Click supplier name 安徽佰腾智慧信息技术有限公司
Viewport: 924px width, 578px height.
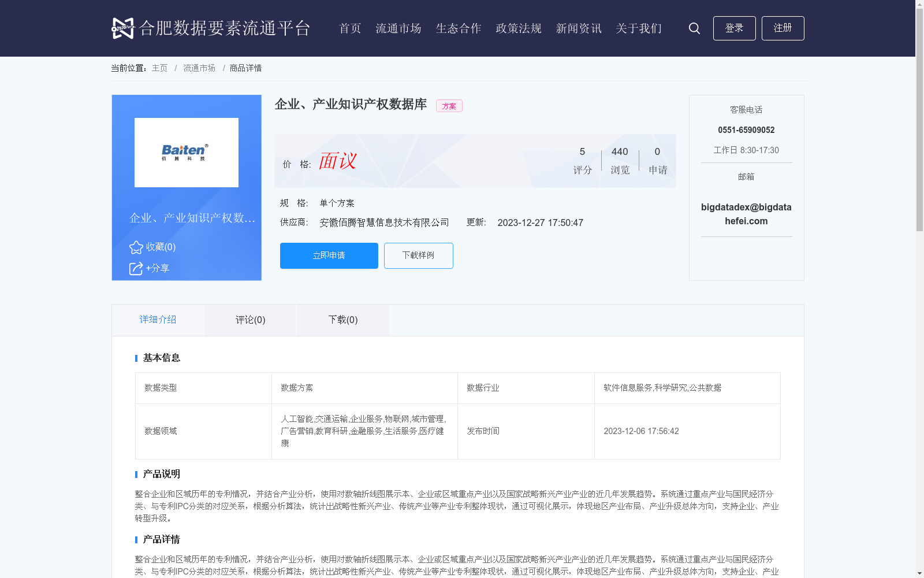(x=384, y=223)
